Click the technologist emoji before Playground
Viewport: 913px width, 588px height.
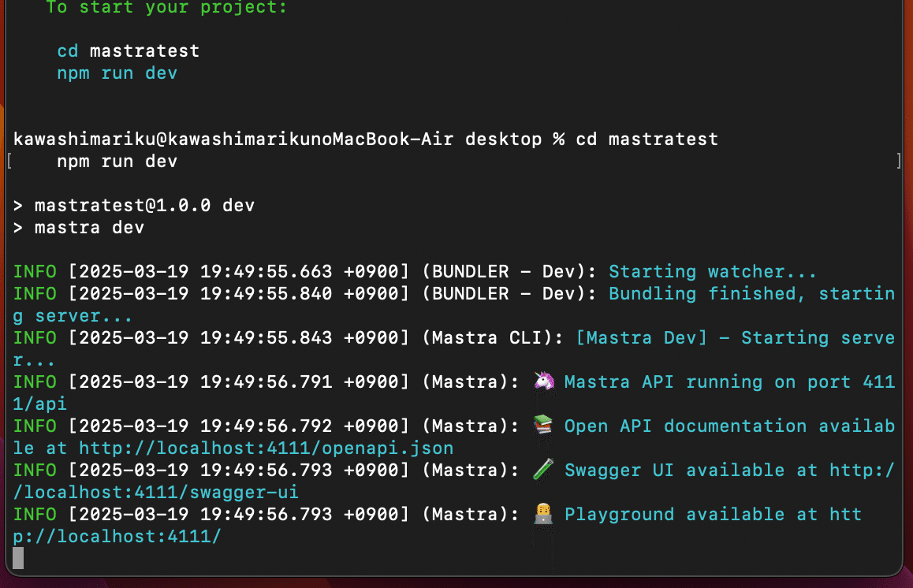click(542, 515)
